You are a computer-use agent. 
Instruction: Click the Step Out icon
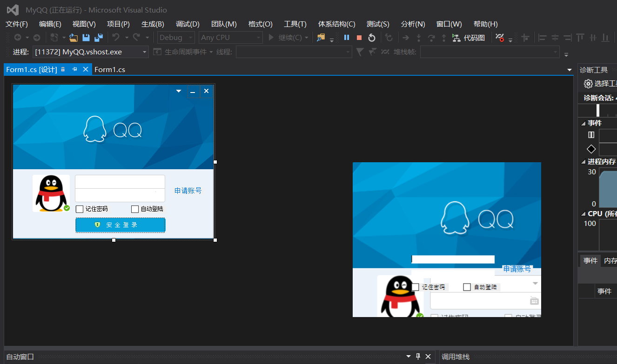[x=444, y=38]
